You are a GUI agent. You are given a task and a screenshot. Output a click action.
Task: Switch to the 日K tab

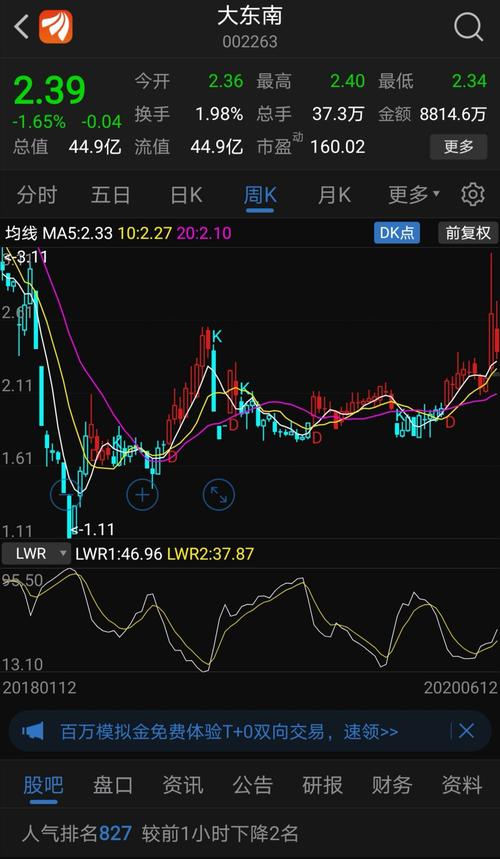(186, 194)
